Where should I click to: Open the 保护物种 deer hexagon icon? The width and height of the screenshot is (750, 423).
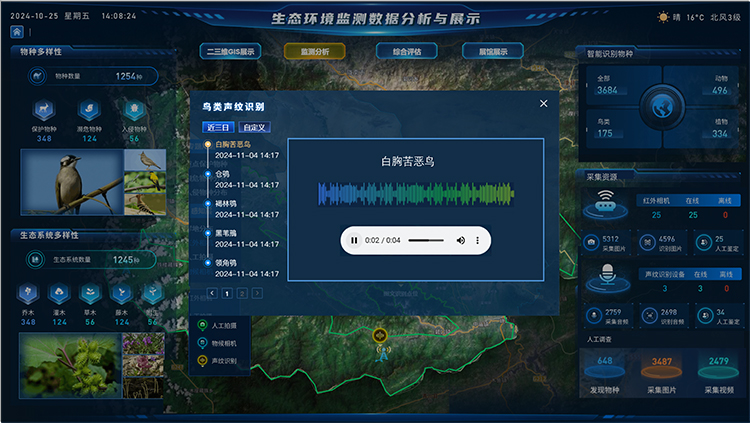(44, 109)
